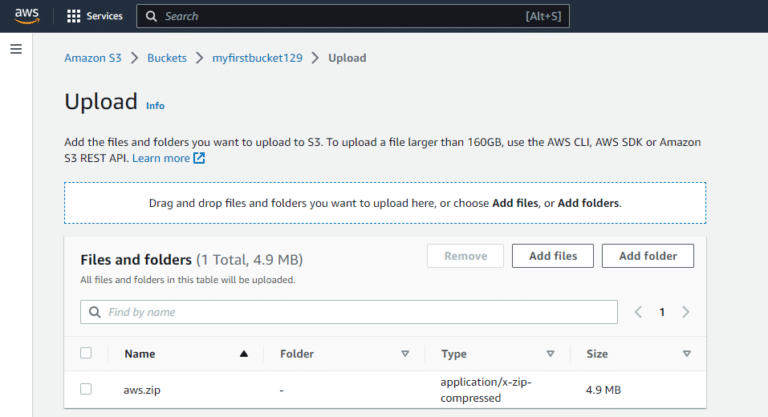
Task: Select the aws.zip file checkbox
Action: (86, 389)
